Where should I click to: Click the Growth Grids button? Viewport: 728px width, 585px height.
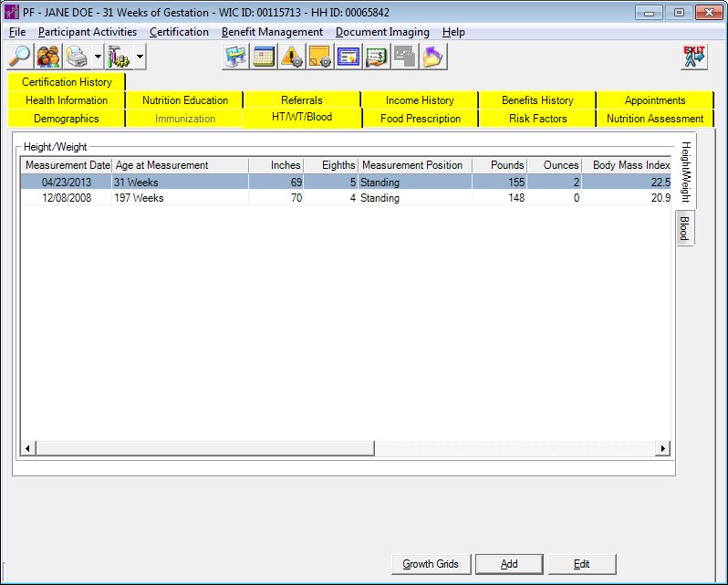click(431, 564)
